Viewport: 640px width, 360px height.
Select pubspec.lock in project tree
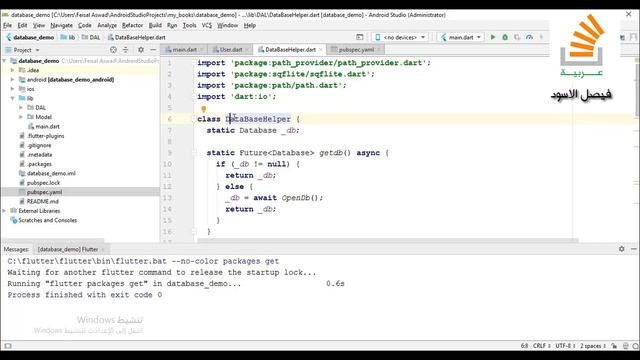43,183
